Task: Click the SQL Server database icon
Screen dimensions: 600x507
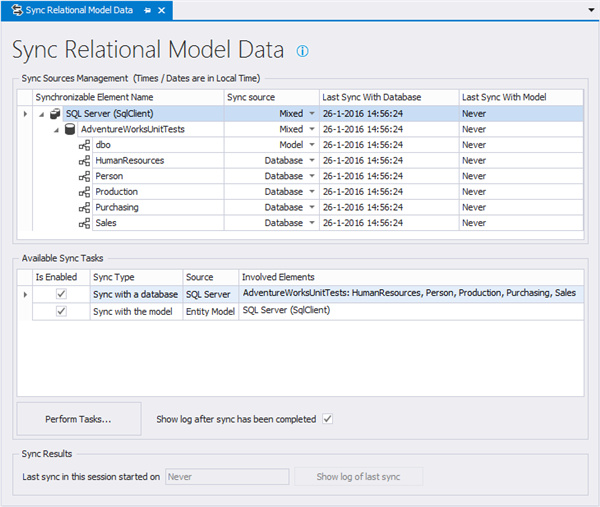Action: pos(56,114)
